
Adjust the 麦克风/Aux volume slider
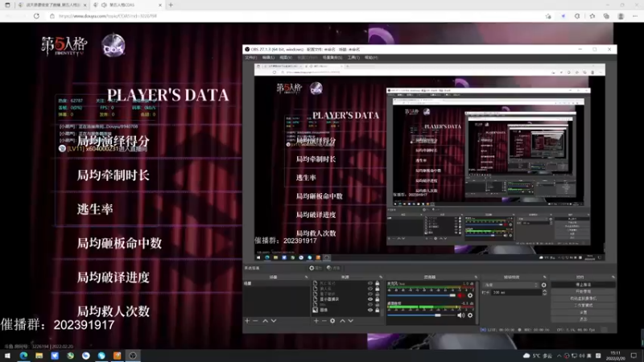[x=421, y=295]
